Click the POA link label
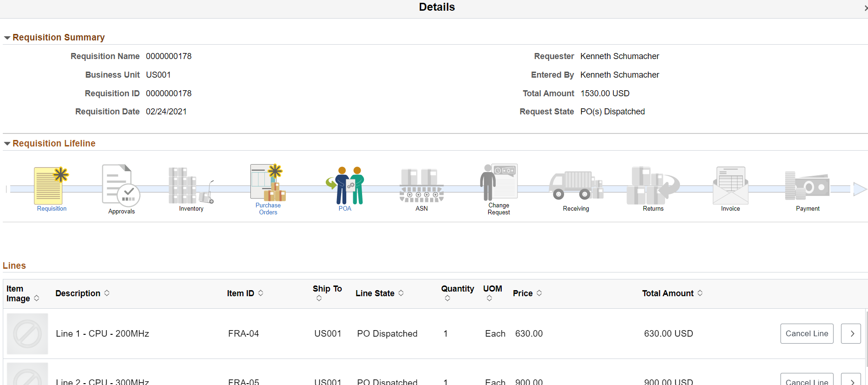Image resolution: width=868 pixels, height=385 pixels. click(x=345, y=209)
